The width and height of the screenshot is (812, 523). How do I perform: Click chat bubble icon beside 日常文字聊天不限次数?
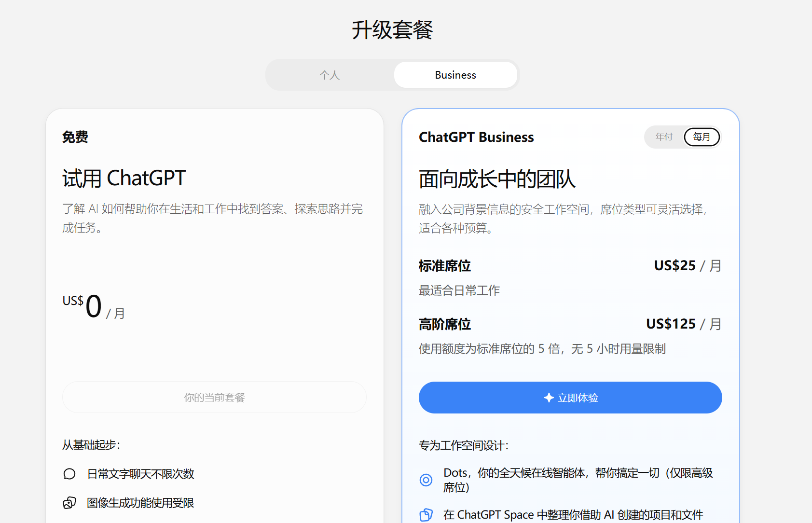69,474
